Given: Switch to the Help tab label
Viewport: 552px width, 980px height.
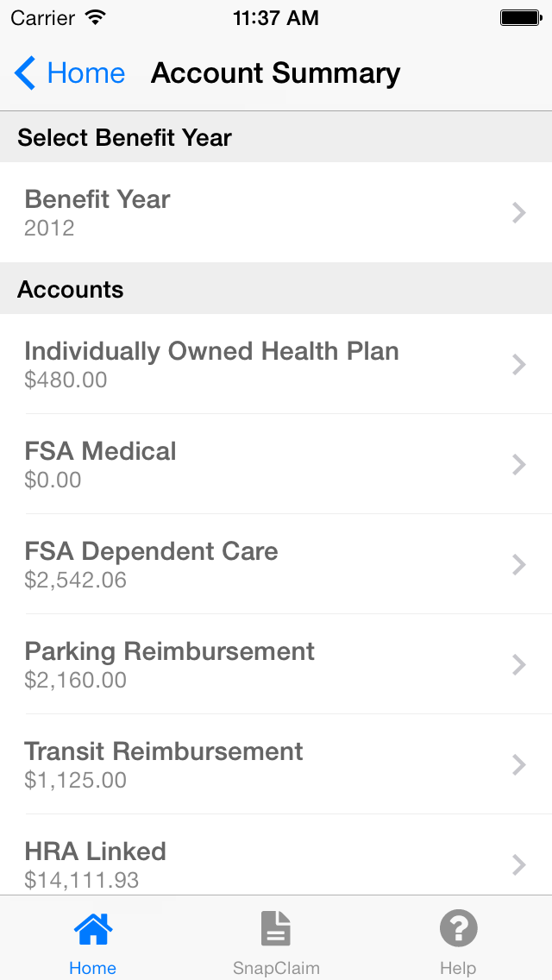Looking at the screenshot, I should pos(458,968).
